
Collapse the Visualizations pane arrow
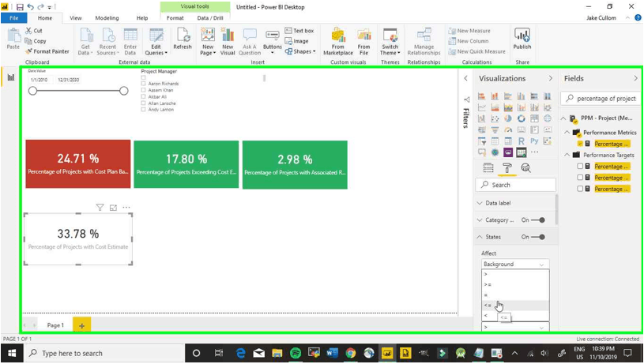[550, 78]
